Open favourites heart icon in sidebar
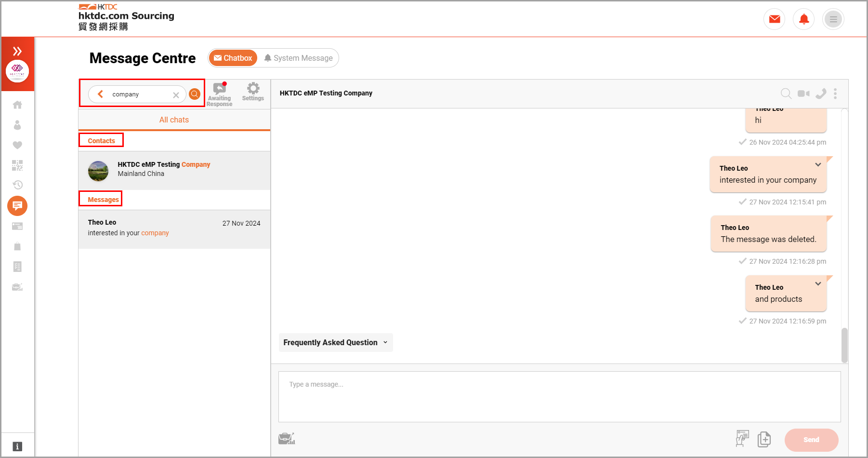 coord(17,145)
